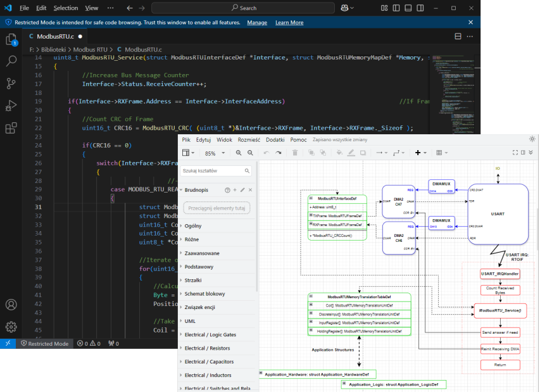Expand the UML shapes category

pyautogui.click(x=190, y=321)
